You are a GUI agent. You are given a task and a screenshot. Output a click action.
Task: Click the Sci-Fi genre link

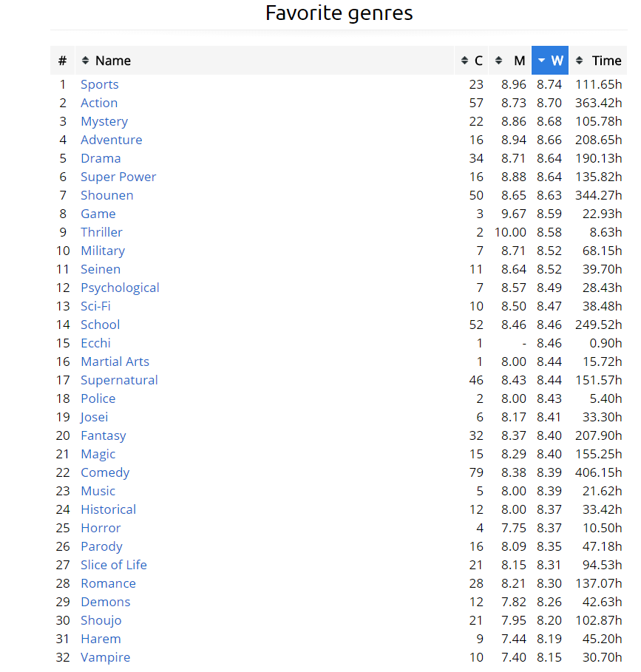point(95,306)
